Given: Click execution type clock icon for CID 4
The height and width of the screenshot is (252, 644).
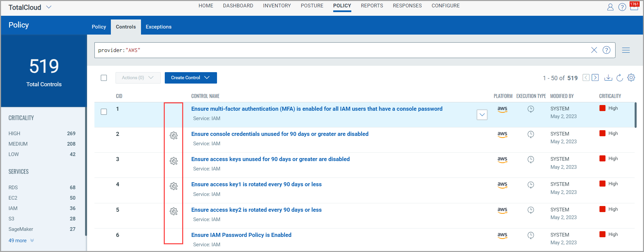Looking at the screenshot, I should point(531,185).
